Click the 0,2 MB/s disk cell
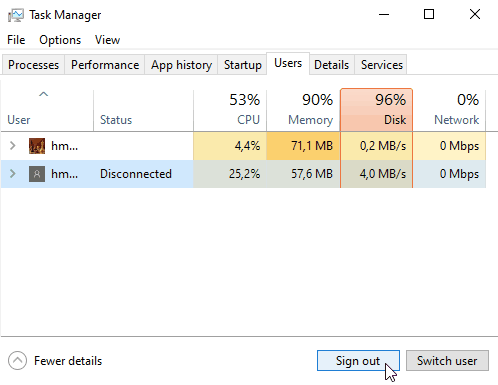Viewport: 498px width, 385px height. tap(376, 146)
